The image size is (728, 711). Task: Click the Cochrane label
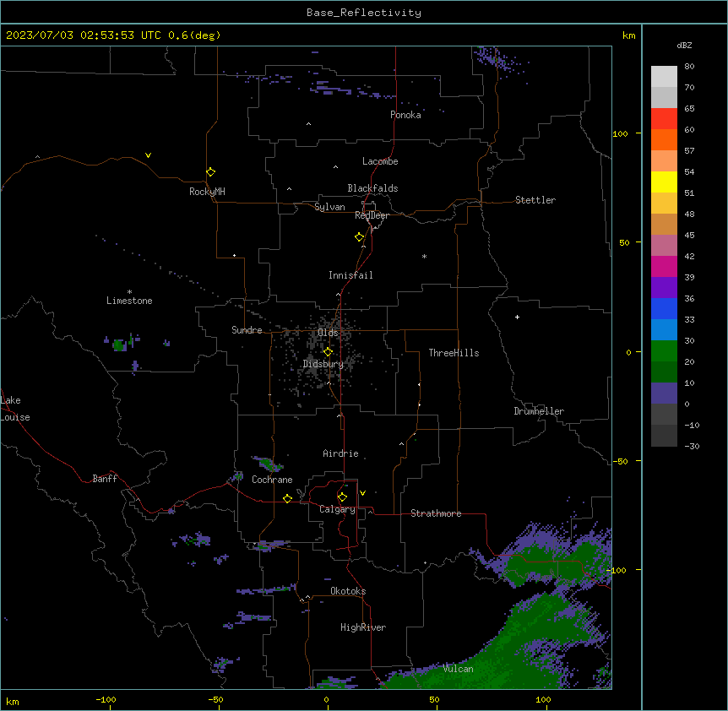(x=272, y=480)
